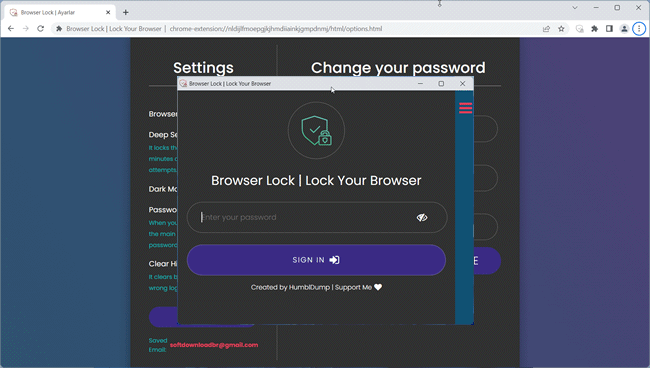The height and width of the screenshot is (368, 650).
Task: Open the Chrome profile avatar
Action: pos(624,29)
